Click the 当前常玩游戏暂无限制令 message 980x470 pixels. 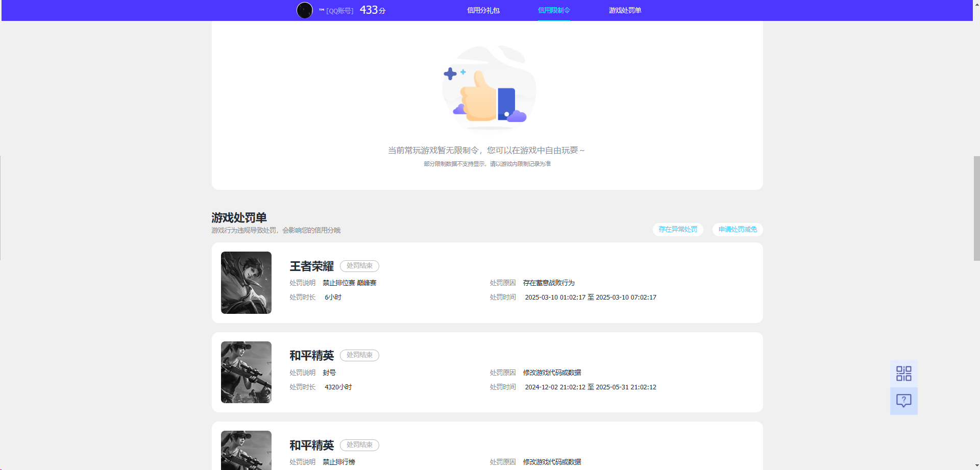[x=486, y=150]
